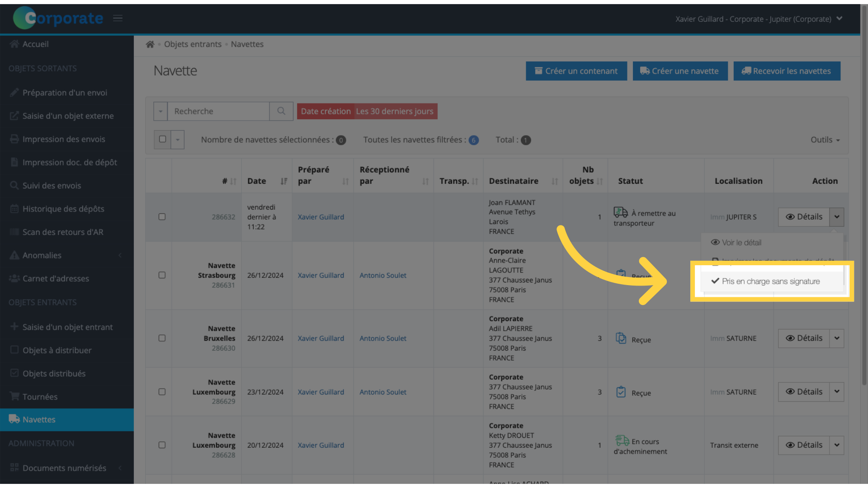Open Carnet d'adresses
Screen dimensions: 868x488
pyautogui.click(x=67, y=278)
